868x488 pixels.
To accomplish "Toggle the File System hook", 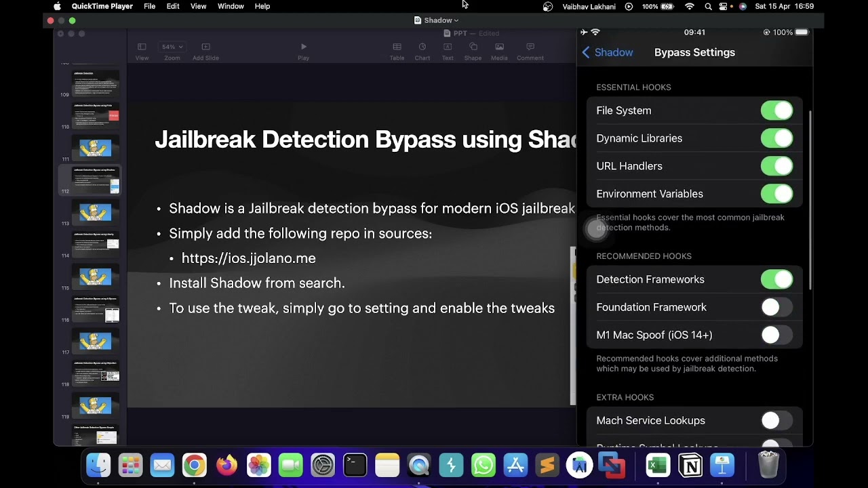I will [x=776, y=110].
